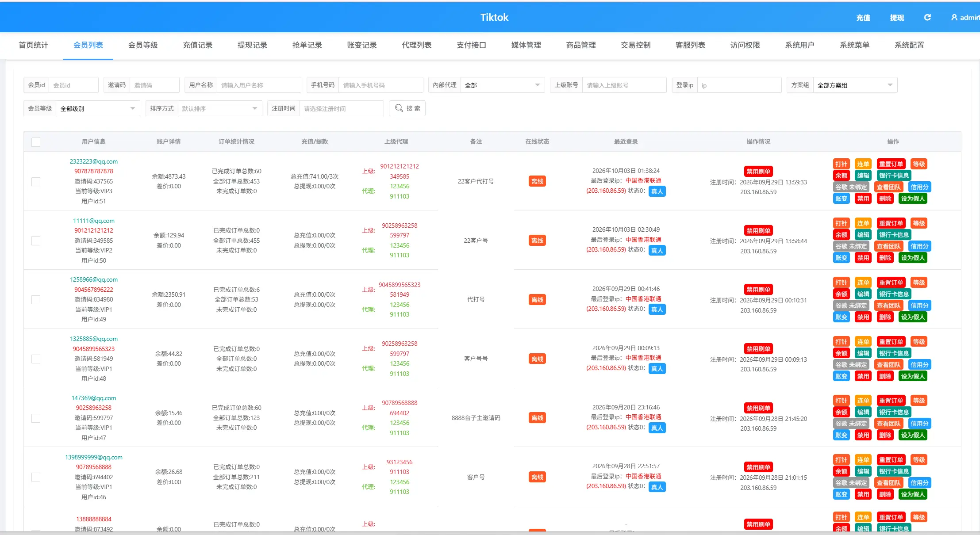The image size is (980, 535).
Task: Click 充值 in the top header
Action: click(863, 18)
